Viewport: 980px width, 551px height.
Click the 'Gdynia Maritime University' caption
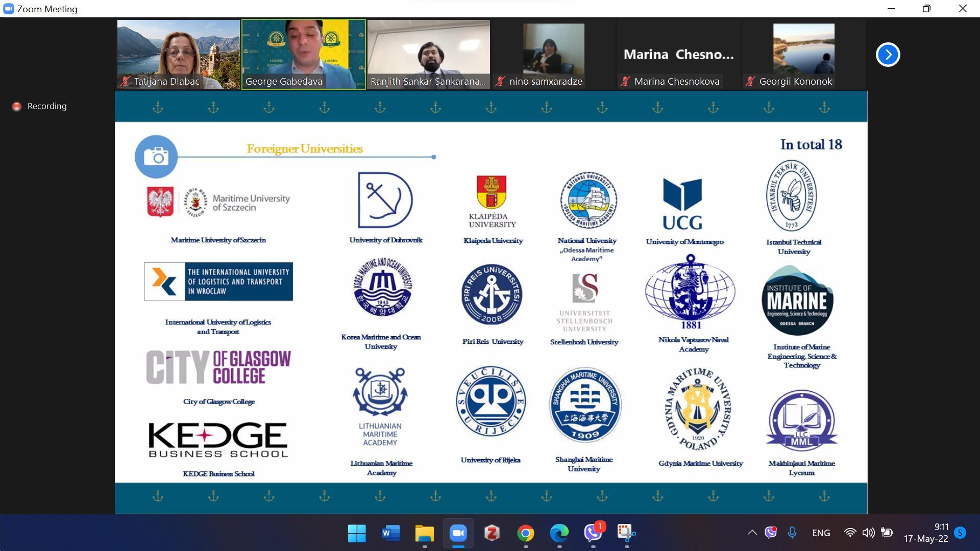pyautogui.click(x=700, y=463)
